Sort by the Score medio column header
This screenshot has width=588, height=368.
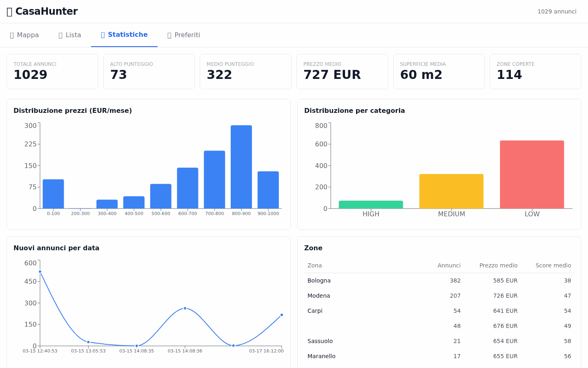pyautogui.click(x=553, y=265)
